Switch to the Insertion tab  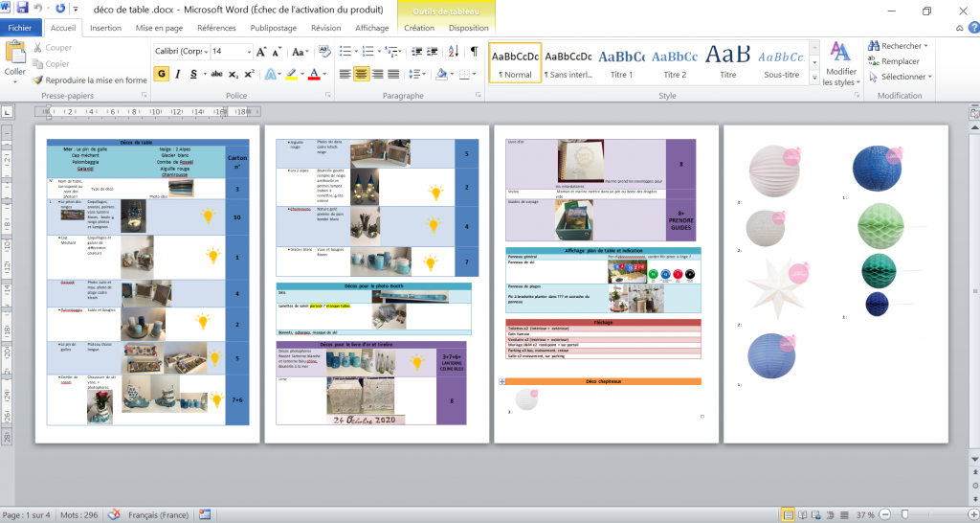tap(105, 29)
